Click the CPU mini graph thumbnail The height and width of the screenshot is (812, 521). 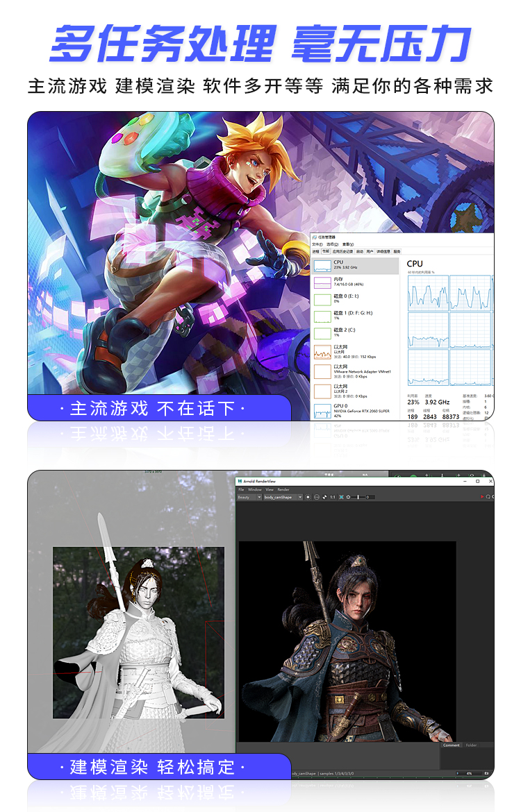click(322, 267)
